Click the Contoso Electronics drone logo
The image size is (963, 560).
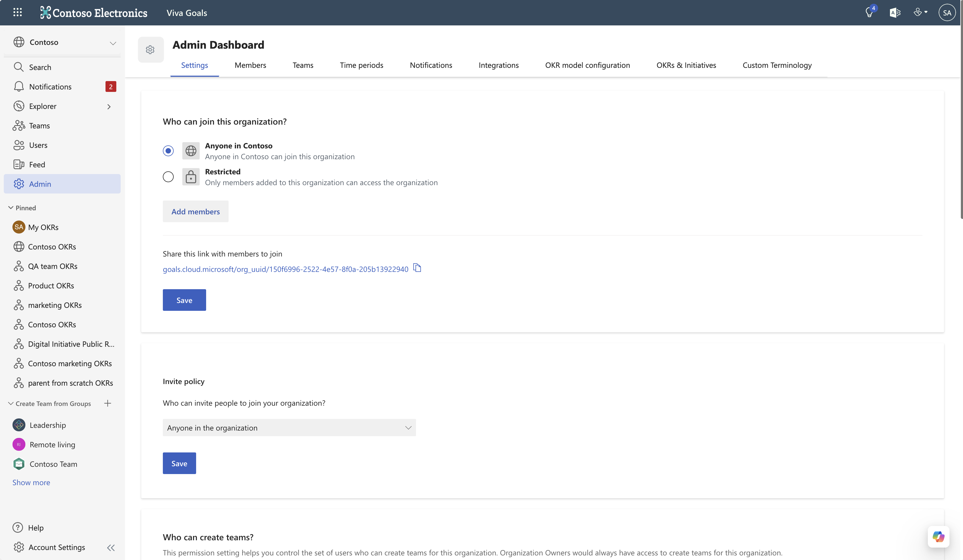point(45,13)
